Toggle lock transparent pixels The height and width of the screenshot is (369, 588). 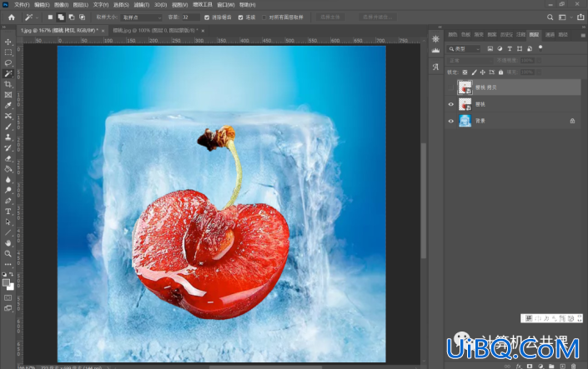click(x=465, y=72)
